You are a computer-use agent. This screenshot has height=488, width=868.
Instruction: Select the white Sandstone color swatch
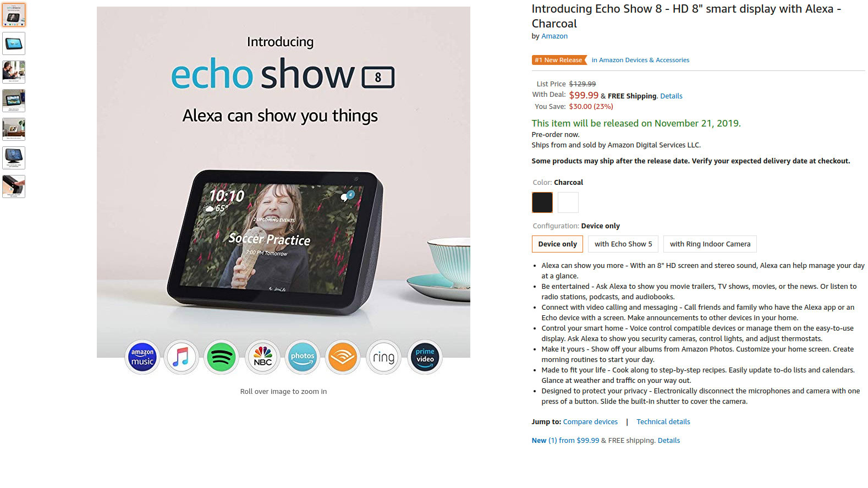[568, 202]
